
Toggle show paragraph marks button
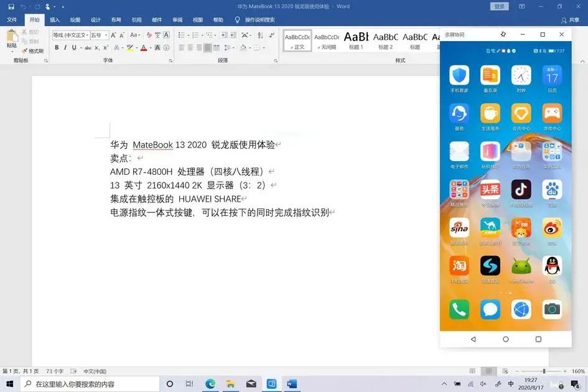coord(271,35)
